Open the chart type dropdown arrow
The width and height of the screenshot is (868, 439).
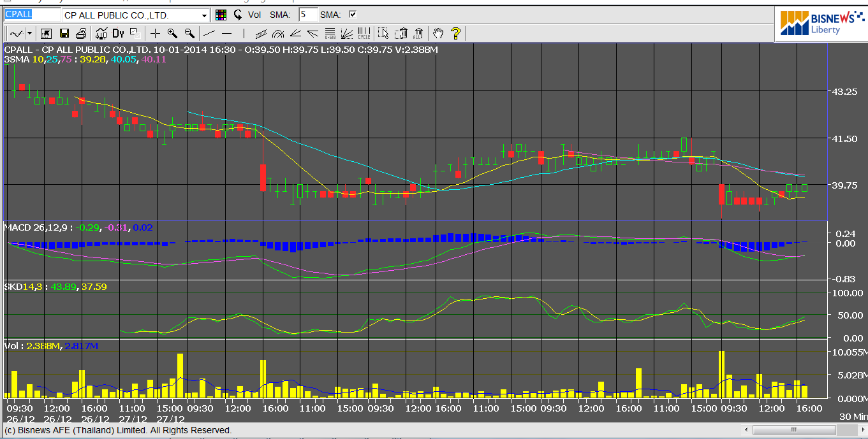[29, 33]
